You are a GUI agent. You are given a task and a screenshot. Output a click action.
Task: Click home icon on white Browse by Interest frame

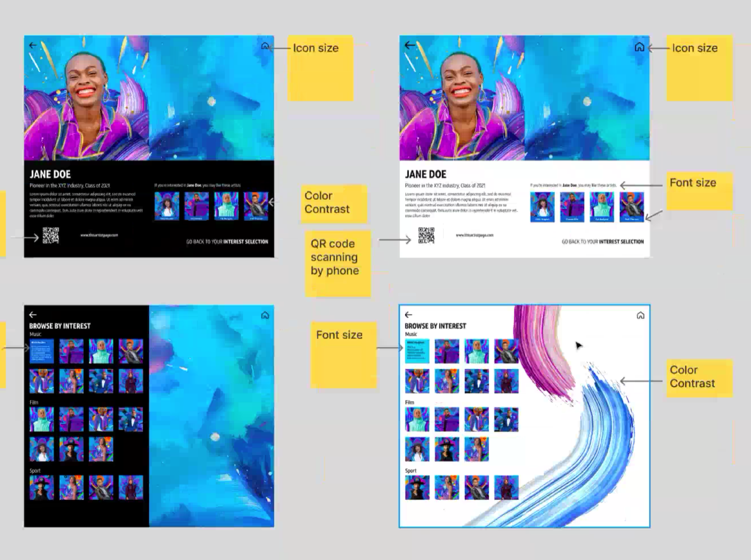[640, 315]
